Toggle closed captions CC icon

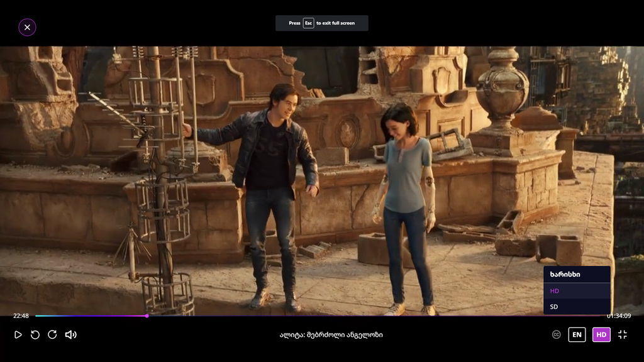pos(556,335)
